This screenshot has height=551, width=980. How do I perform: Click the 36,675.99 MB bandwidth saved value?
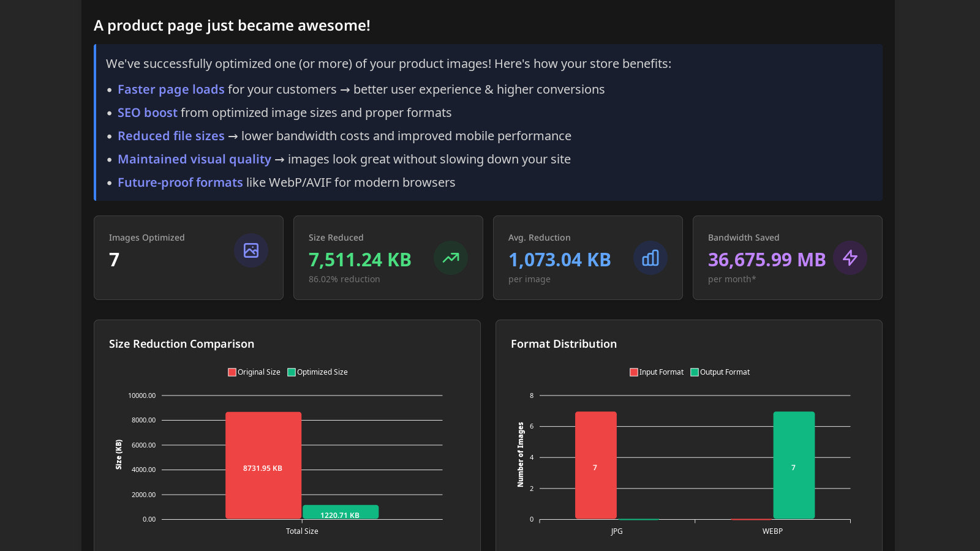point(767,260)
